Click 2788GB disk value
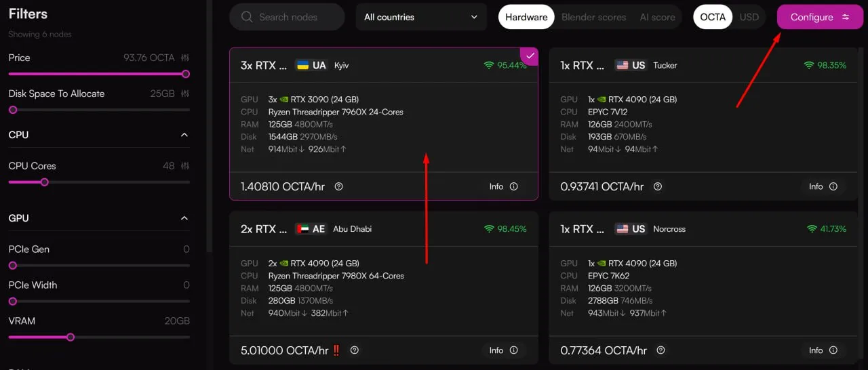 tap(603, 301)
